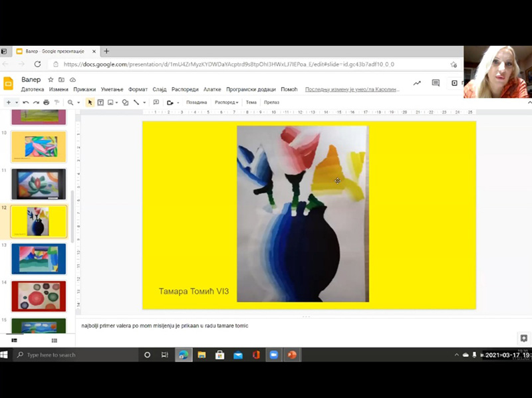The height and width of the screenshot is (398, 532).
Task: Select the Line tool
Action: (x=136, y=102)
